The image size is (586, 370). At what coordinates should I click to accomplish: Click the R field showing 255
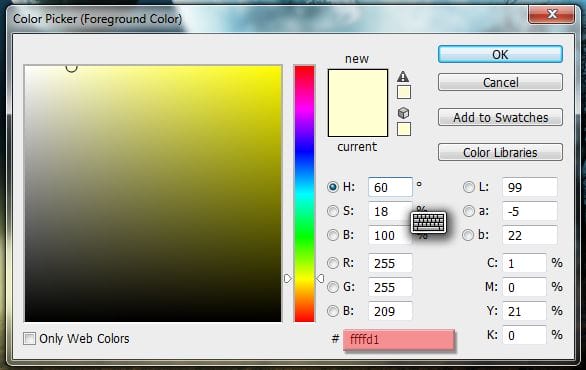[x=390, y=263]
